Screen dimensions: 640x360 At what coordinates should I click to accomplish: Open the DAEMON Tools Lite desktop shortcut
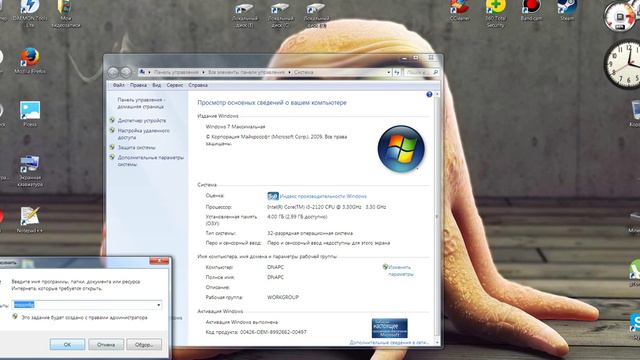[29, 13]
